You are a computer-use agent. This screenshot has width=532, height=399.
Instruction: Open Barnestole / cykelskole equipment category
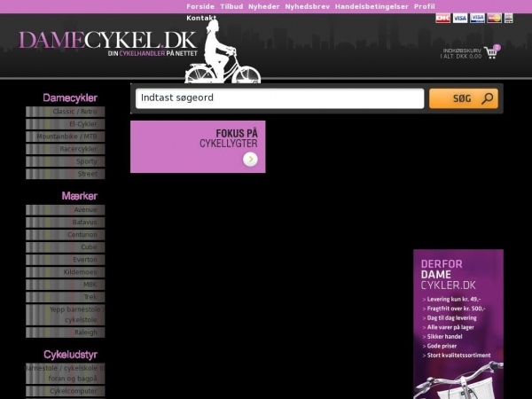[x=65, y=373]
